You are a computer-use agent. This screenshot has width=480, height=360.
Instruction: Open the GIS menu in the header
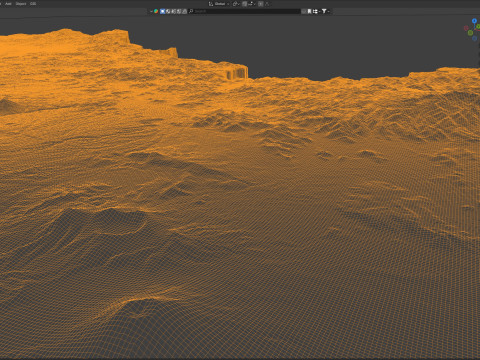33,4
